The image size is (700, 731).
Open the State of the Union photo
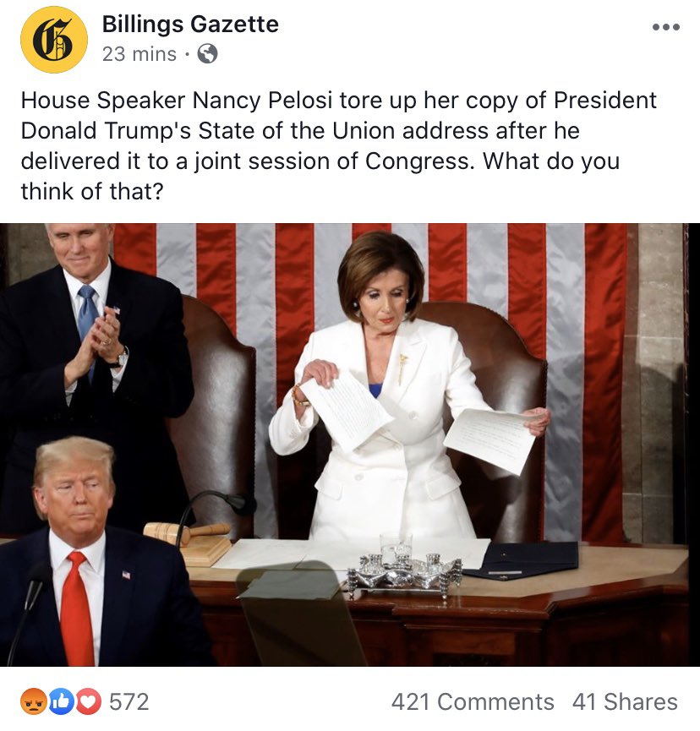[344, 445]
